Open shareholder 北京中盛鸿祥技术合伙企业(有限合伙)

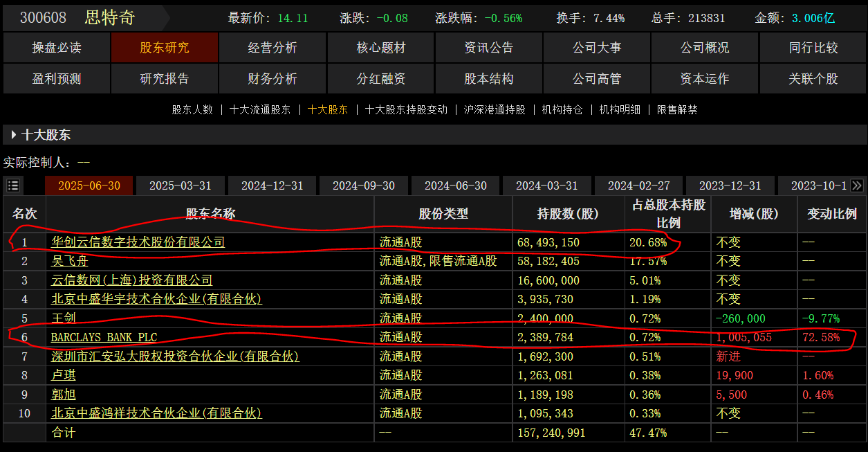pyautogui.click(x=157, y=413)
